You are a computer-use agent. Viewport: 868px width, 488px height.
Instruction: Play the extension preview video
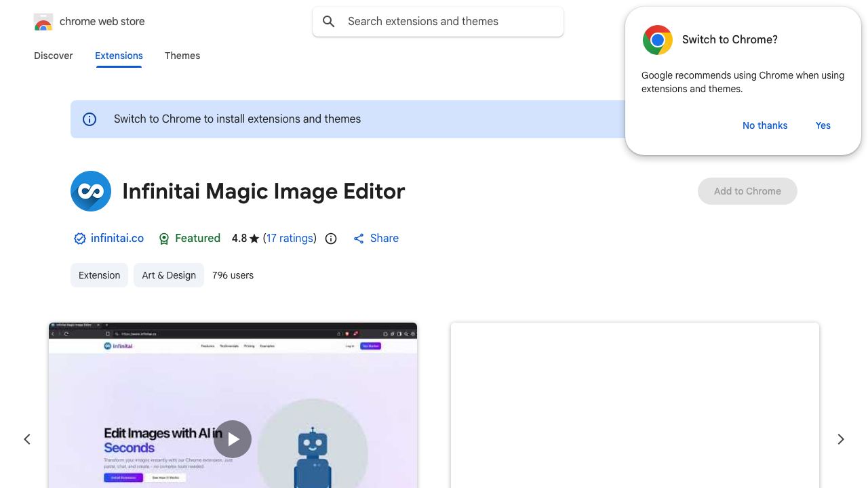pyautogui.click(x=233, y=439)
